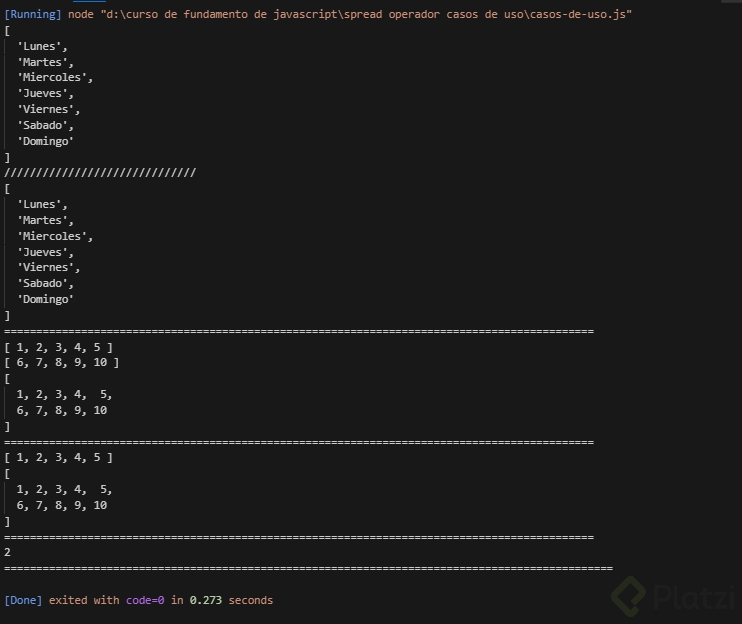Click the first 'Sabado' output entry

(x=46, y=125)
